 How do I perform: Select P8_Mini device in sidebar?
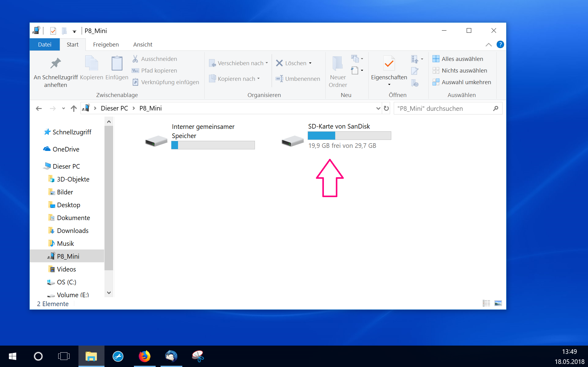coord(67,256)
